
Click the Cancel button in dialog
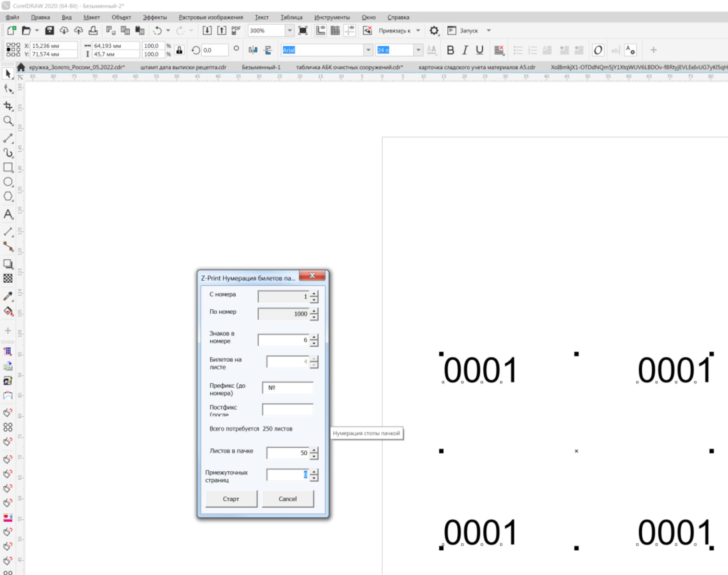(288, 499)
